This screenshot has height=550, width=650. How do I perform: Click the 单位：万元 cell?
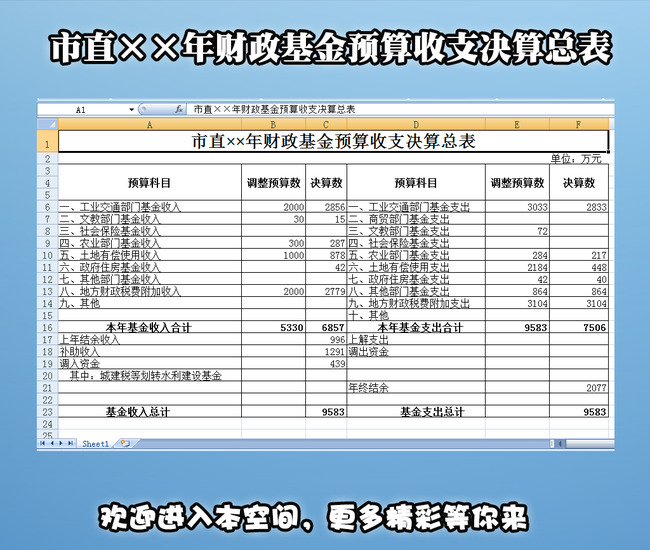[576, 158]
